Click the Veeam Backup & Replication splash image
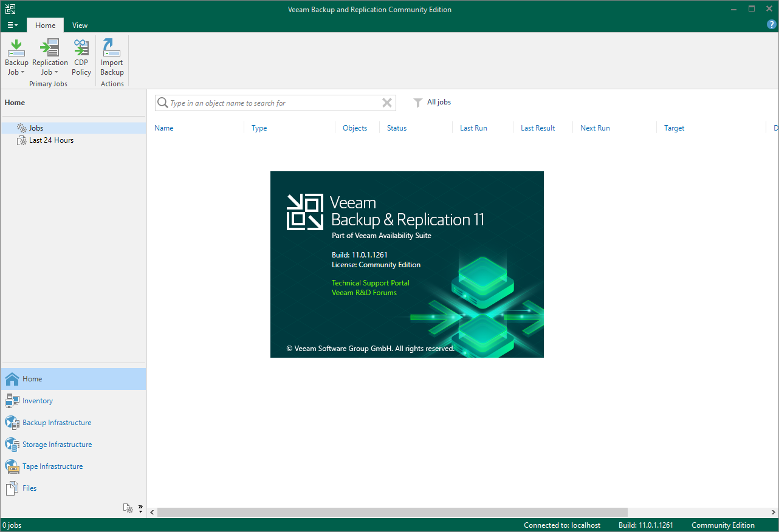Image resolution: width=779 pixels, height=532 pixels. coord(407,264)
